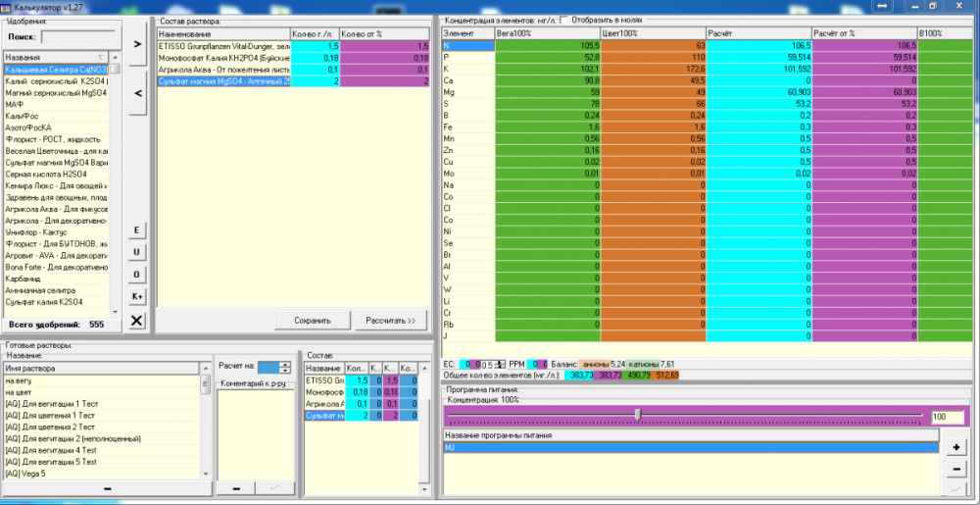Click the Сохранить button
Image resolution: width=980 pixels, height=505 pixels.
coord(313,321)
